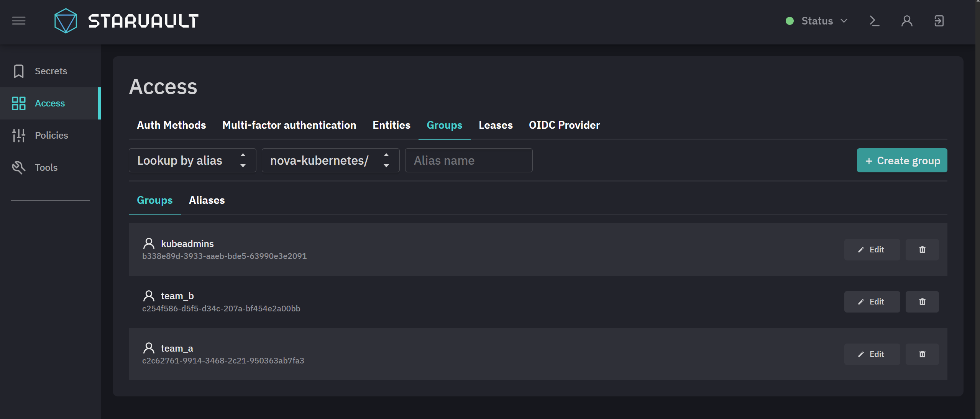Open the Lookup by alias dropdown
The width and height of the screenshot is (980, 419).
click(x=192, y=160)
